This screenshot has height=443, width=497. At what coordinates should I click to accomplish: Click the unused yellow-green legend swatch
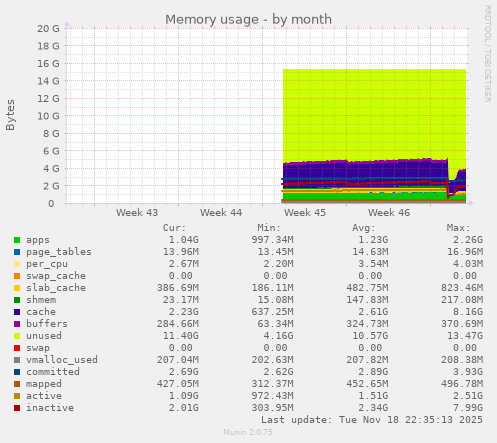click(17, 336)
